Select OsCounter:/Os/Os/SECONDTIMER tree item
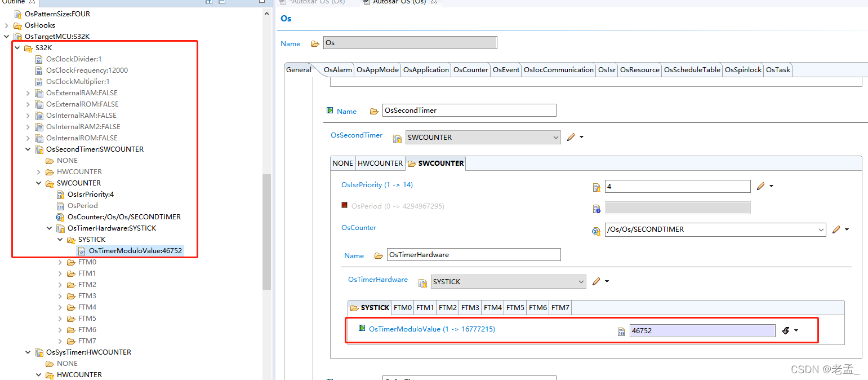This screenshot has height=380, width=868. [124, 217]
